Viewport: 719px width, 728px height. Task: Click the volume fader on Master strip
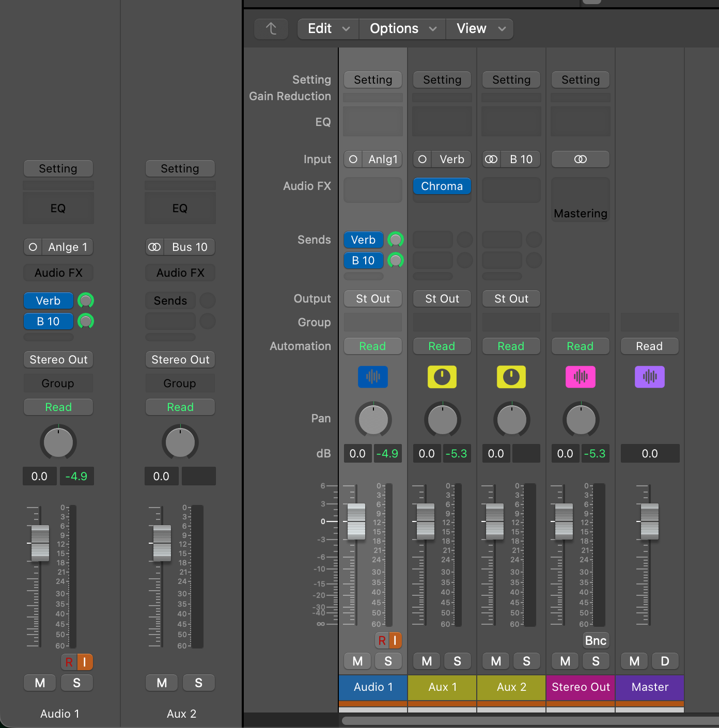(x=650, y=521)
